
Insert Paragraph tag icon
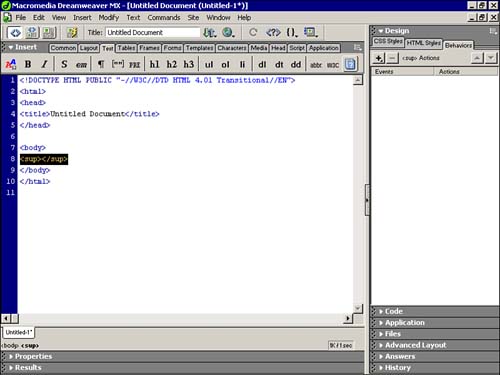coord(100,64)
